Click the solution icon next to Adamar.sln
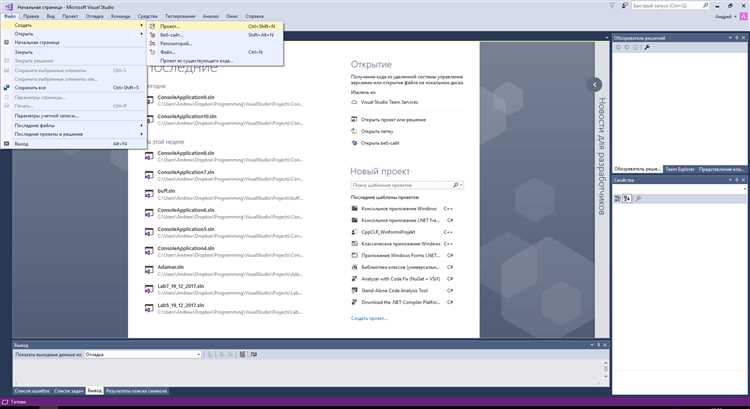Viewport: 750px width, 409px height. coord(149,270)
